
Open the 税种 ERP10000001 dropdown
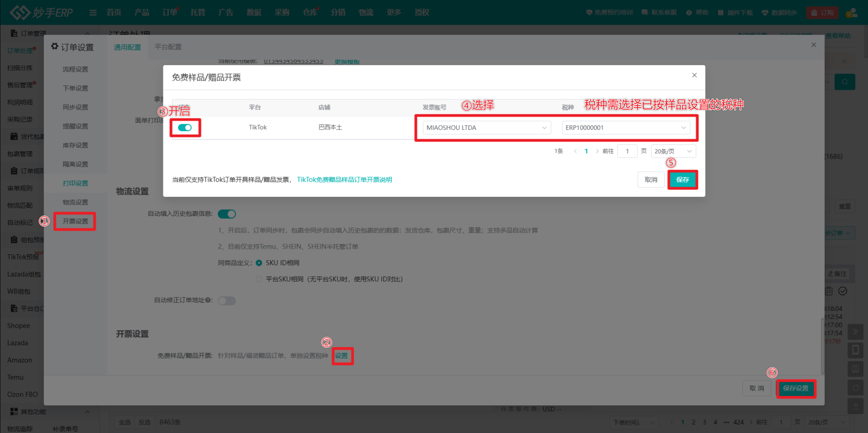tap(626, 127)
